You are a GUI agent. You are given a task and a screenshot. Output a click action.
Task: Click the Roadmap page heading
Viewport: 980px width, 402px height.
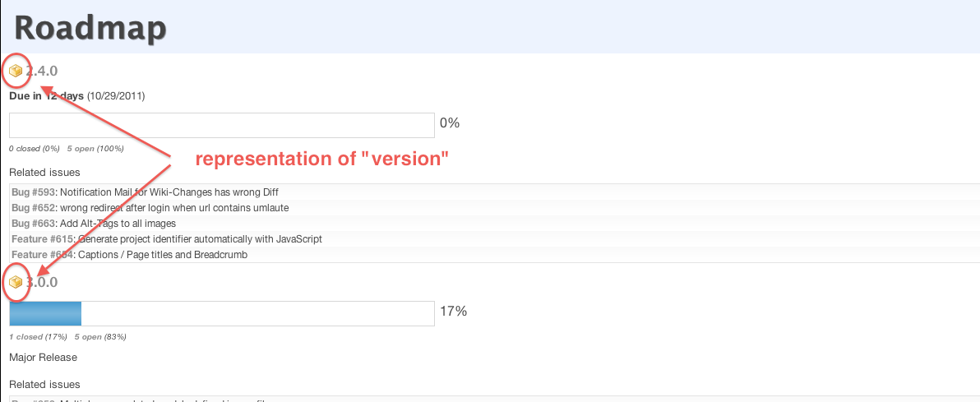click(90, 27)
